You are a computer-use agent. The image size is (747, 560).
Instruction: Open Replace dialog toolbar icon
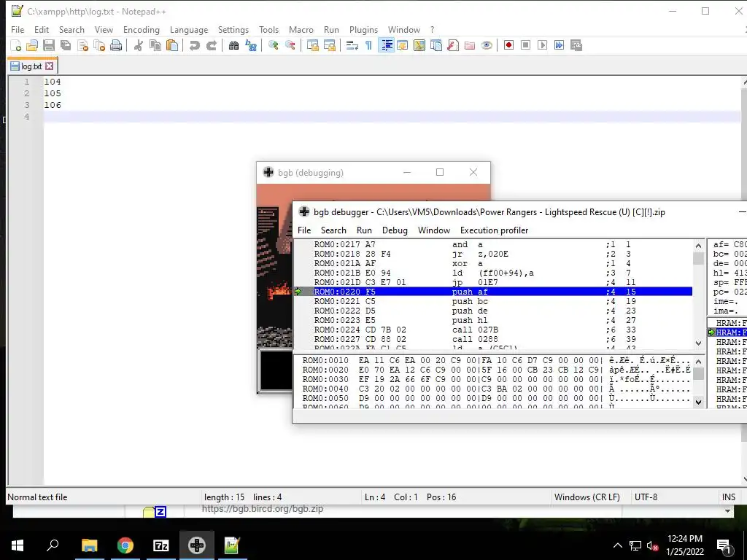[251, 45]
